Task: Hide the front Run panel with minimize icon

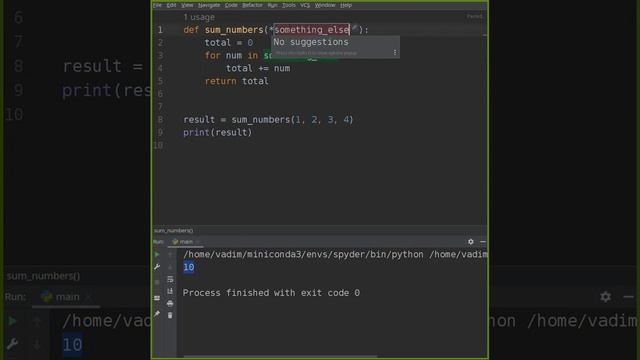Action: [x=483, y=242]
